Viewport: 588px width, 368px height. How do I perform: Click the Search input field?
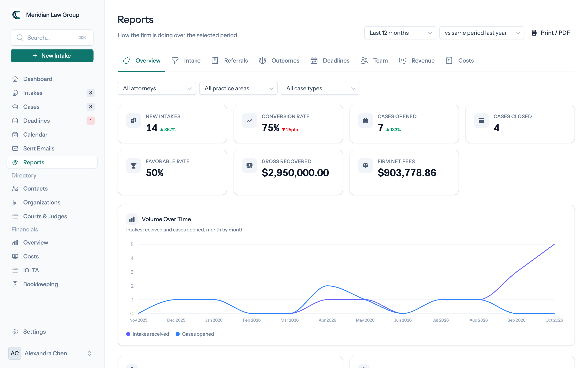52,38
